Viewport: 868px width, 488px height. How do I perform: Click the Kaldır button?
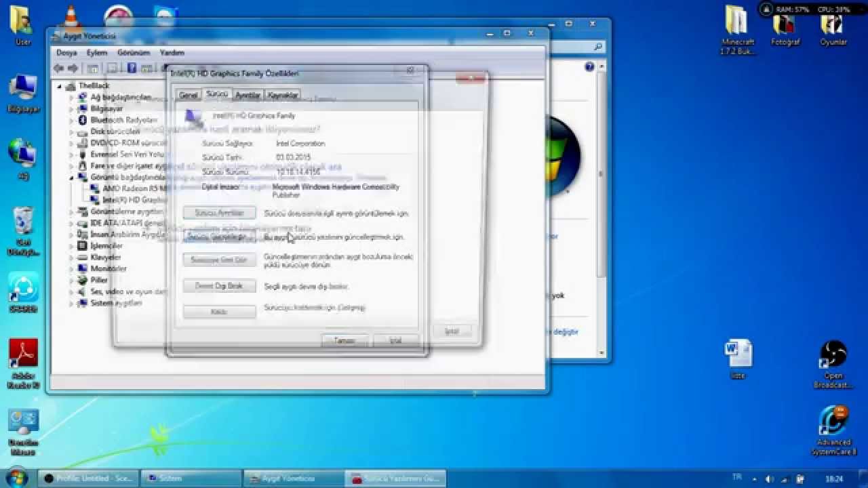pos(219,312)
